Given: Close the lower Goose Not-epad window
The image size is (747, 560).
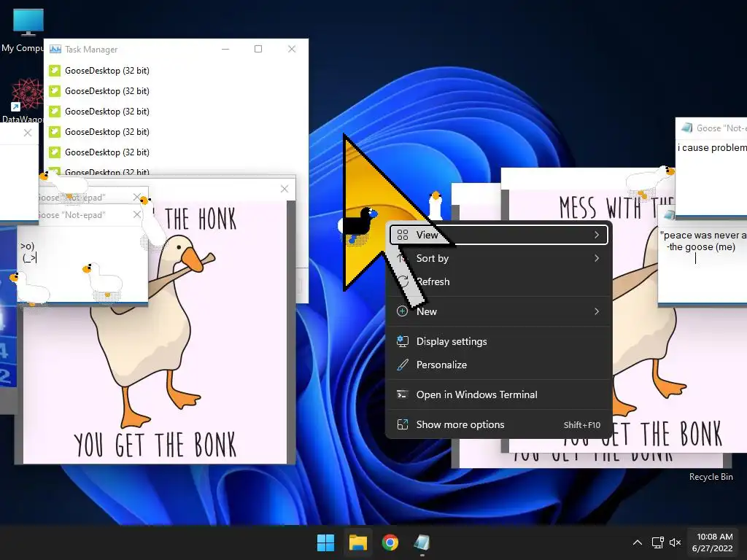Looking at the screenshot, I should (136, 215).
